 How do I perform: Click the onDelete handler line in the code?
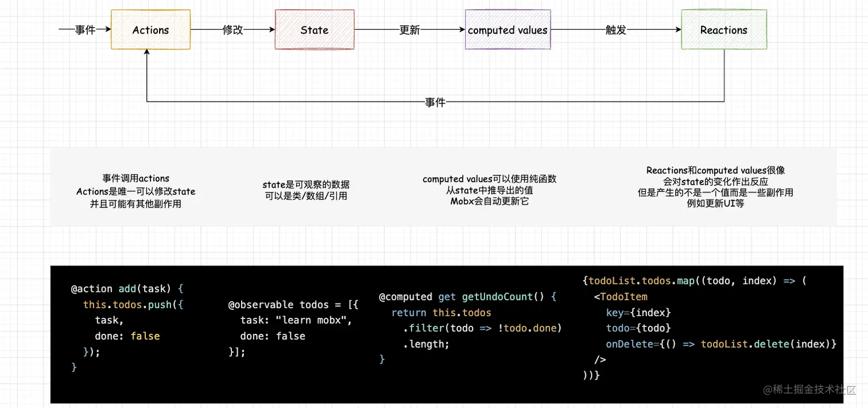pyautogui.click(x=720, y=344)
